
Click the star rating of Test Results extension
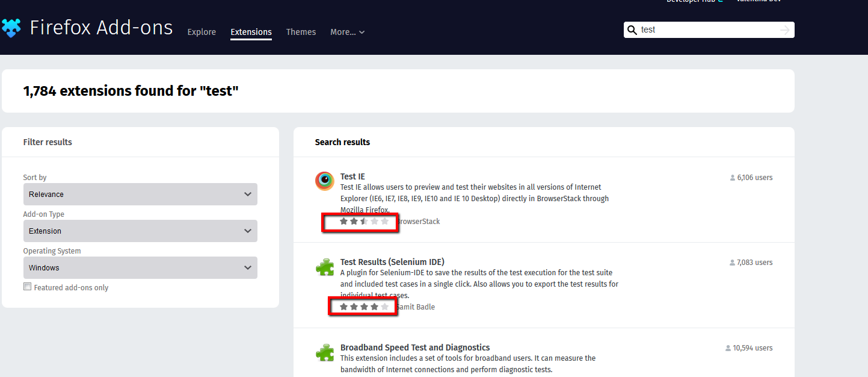click(x=363, y=306)
